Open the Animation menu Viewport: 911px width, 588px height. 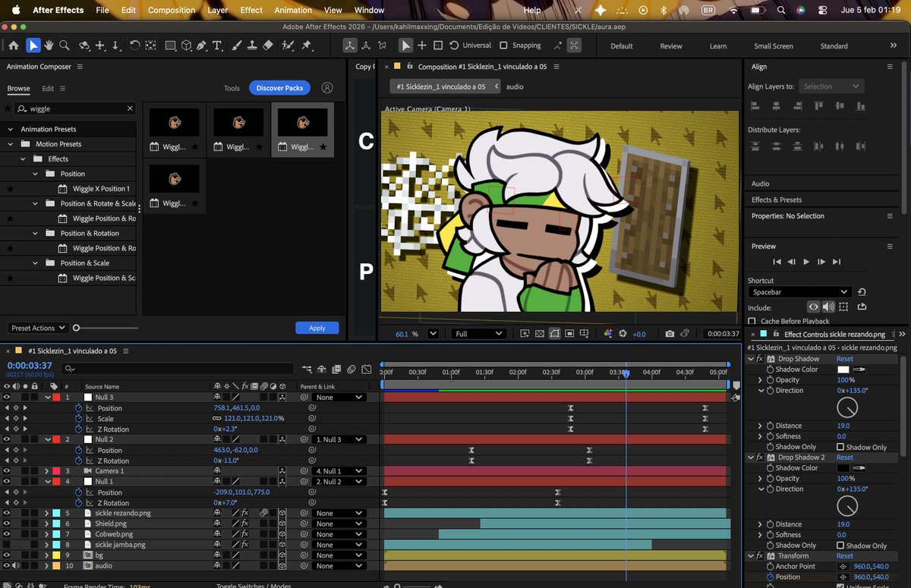[293, 10]
